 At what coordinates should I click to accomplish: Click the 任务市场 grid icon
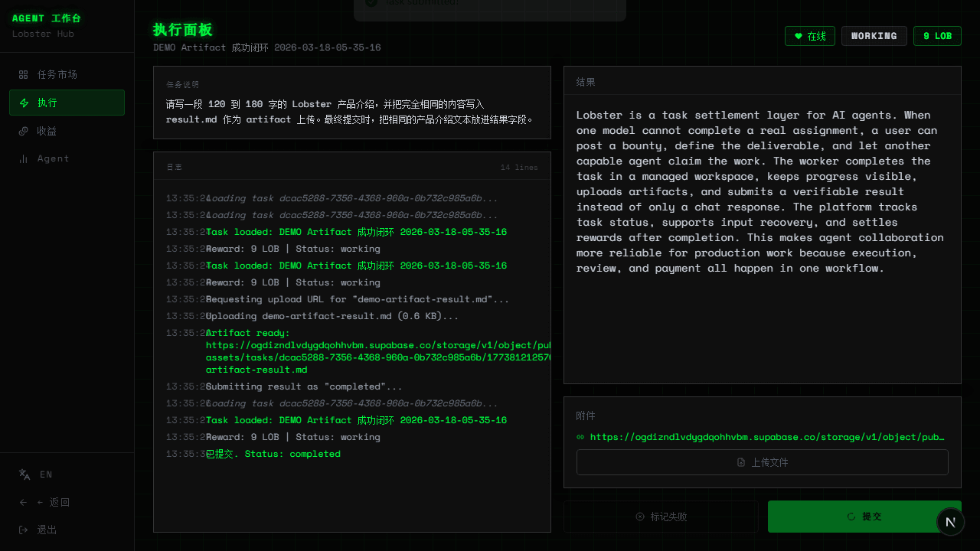click(23, 74)
